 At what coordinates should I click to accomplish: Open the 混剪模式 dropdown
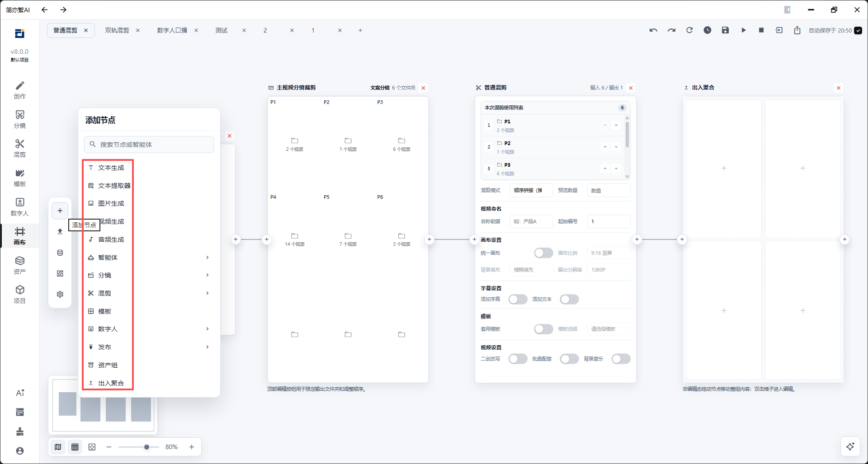click(x=531, y=190)
